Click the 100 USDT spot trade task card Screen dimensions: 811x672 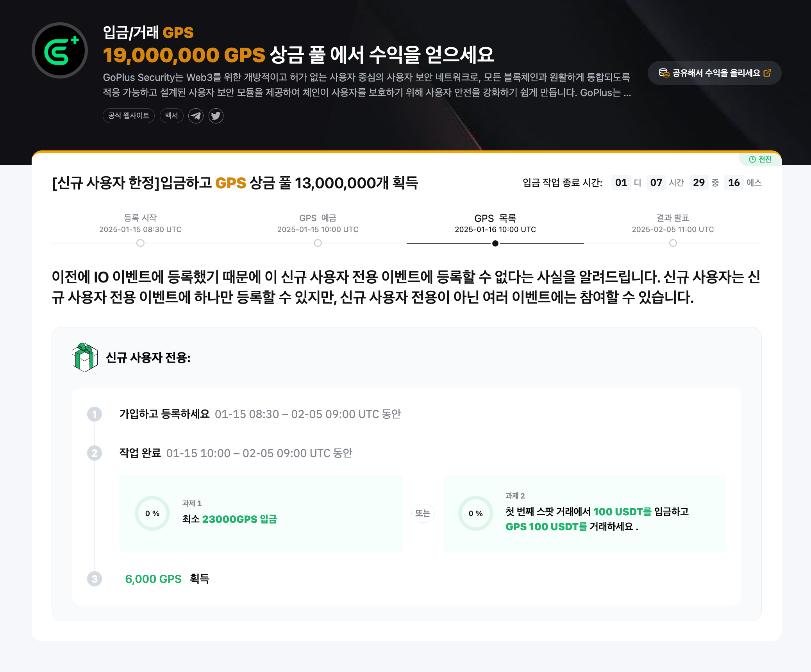(584, 513)
